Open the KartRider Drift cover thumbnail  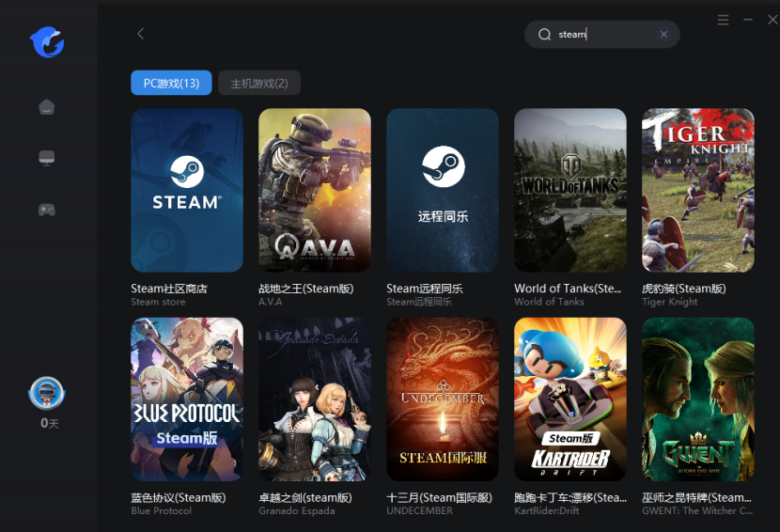[x=570, y=399]
